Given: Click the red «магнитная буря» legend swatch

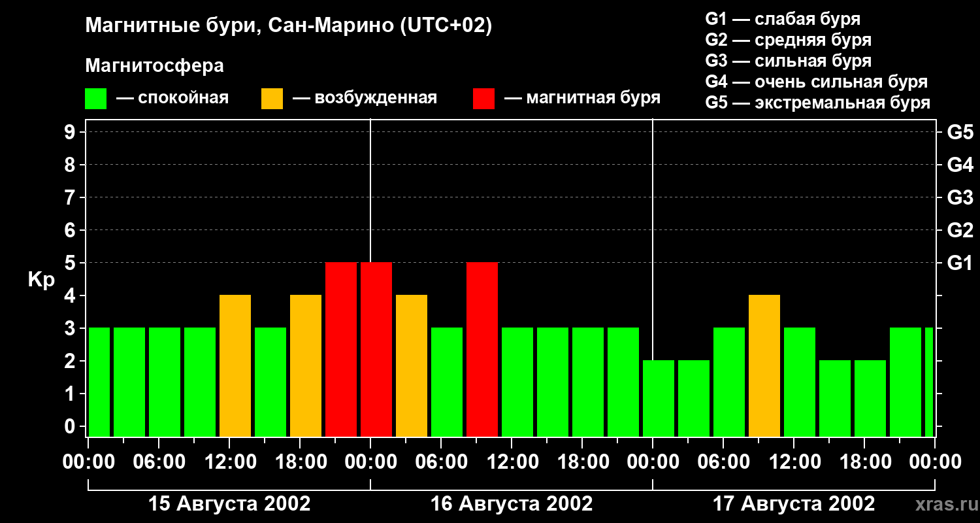Looking at the screenshot, I should click(x=483, y=99).
